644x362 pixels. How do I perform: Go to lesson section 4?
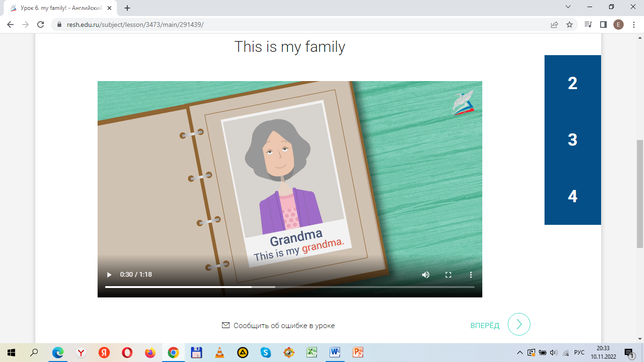(x=572, y=197)
